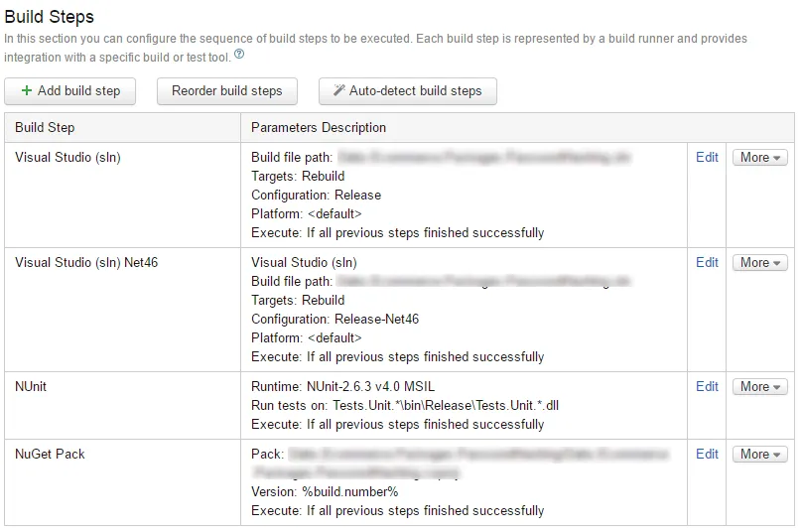Image resolution: width=802 pixels, height=532 pixels.
Task: Click the NUnit build step name
Action: tap(31, 386)
